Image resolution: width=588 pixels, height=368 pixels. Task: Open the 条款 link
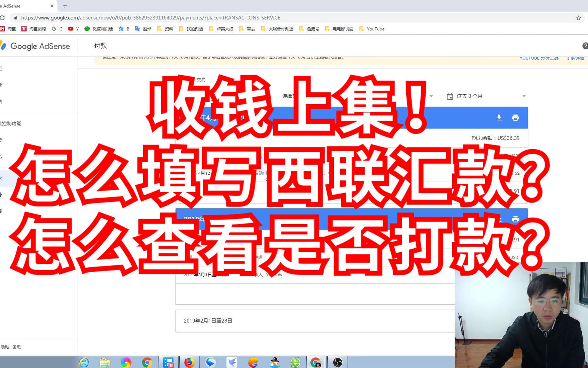pyautogui.click(x=17, y=347)
